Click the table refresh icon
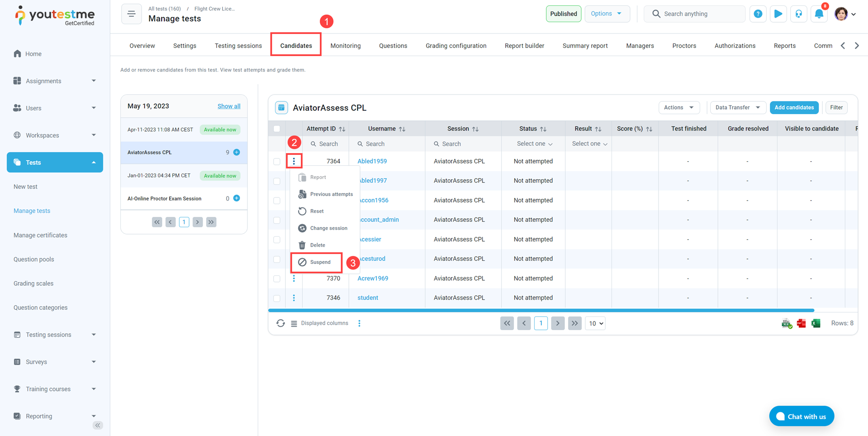Viewport: 868px width, 436px height. click(280, 323)
